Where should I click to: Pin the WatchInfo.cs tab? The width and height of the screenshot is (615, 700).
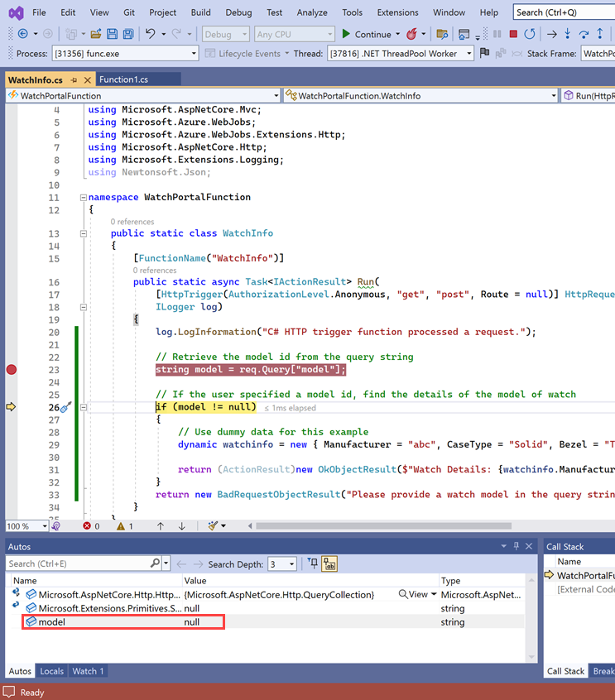(x=74, y=80)
